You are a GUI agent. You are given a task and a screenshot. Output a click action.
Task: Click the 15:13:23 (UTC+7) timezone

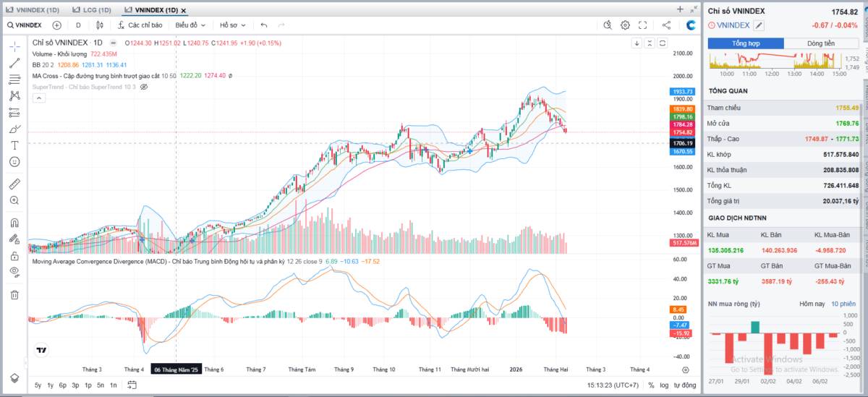[613, 385]
